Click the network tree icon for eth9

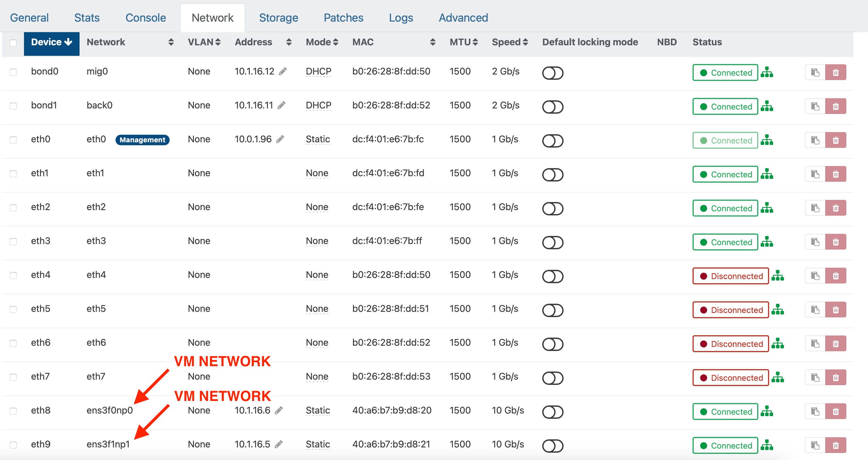[x=767, y=445]
